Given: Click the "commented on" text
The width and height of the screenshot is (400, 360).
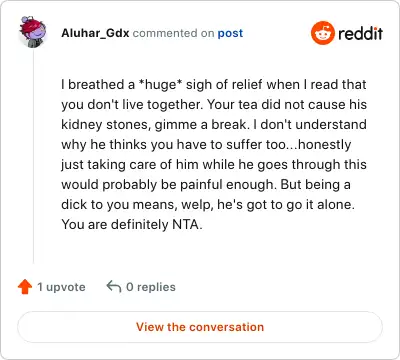Looking at the screenshot, I should click(173, 33).
